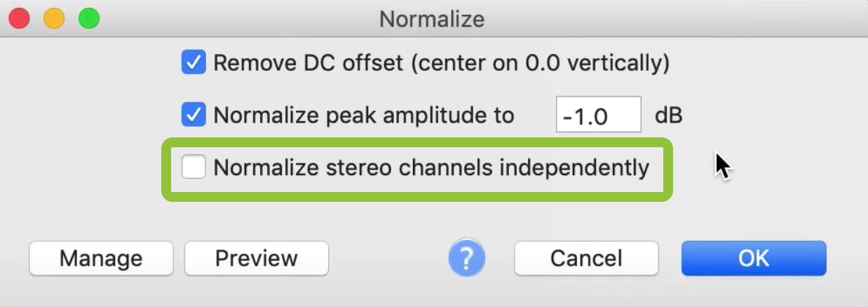Click the 'Normalize peak amplitude to' label
Viewport: 868px width, 307px height.
pyautogui.click(x=363, y=115)
